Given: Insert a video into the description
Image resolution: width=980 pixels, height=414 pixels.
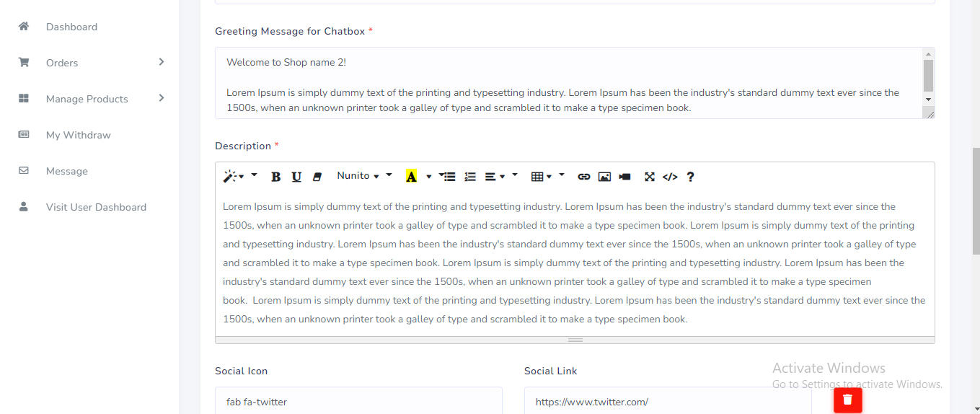Looking at the screenshot, I should pos(624,177).
